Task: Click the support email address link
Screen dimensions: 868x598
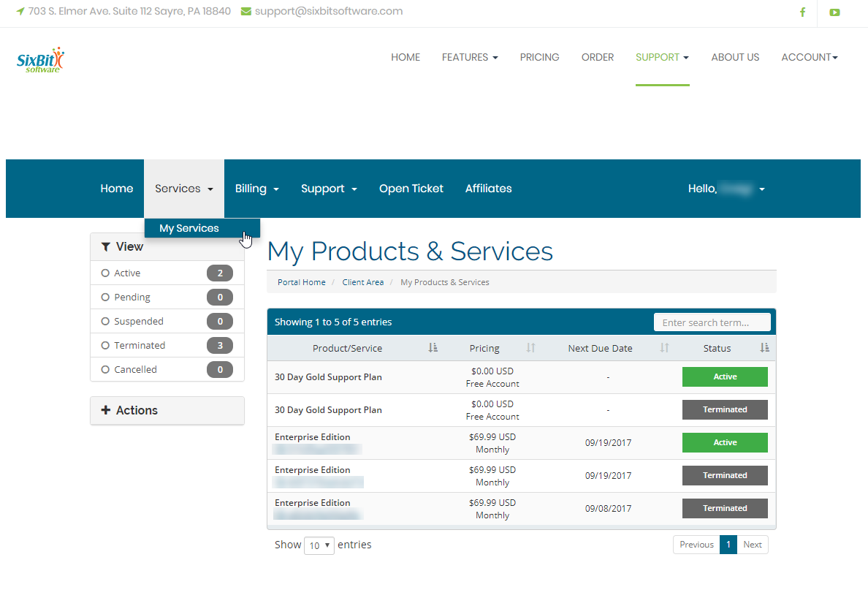Action: tap(329, 11)
